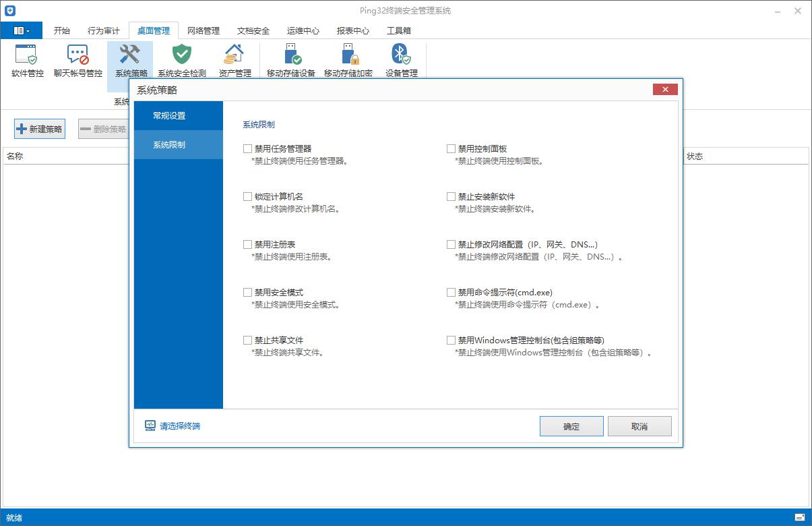Screen dimensions: 812x526
Task: Go to the 运维中心 ribbon tab
Action: click(303, 30)
